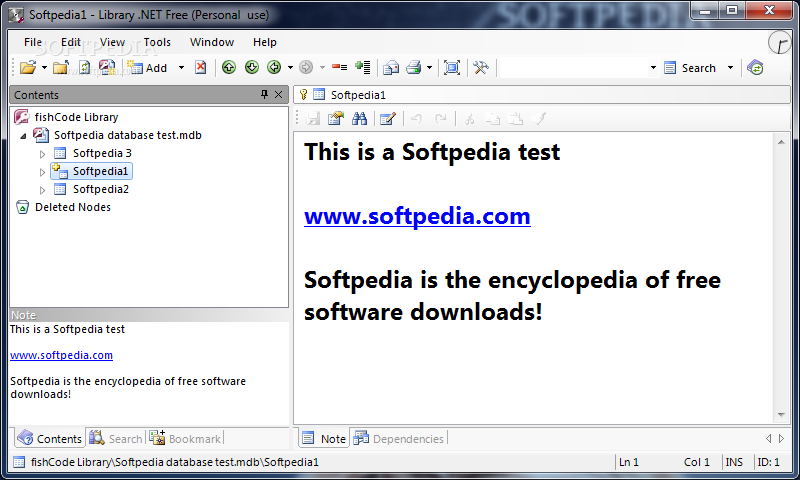Click the redo arrow in editor toolbar

click(440, 119)
